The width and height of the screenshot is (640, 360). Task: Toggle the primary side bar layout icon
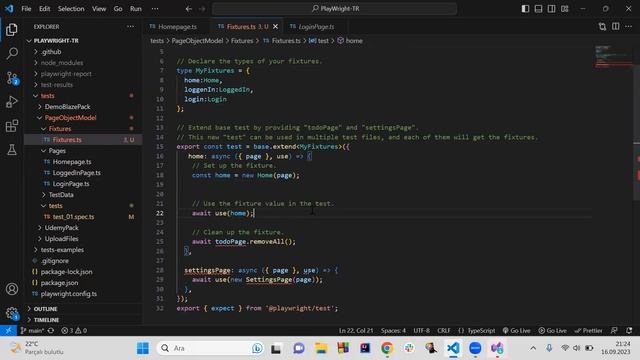point(525,9)
